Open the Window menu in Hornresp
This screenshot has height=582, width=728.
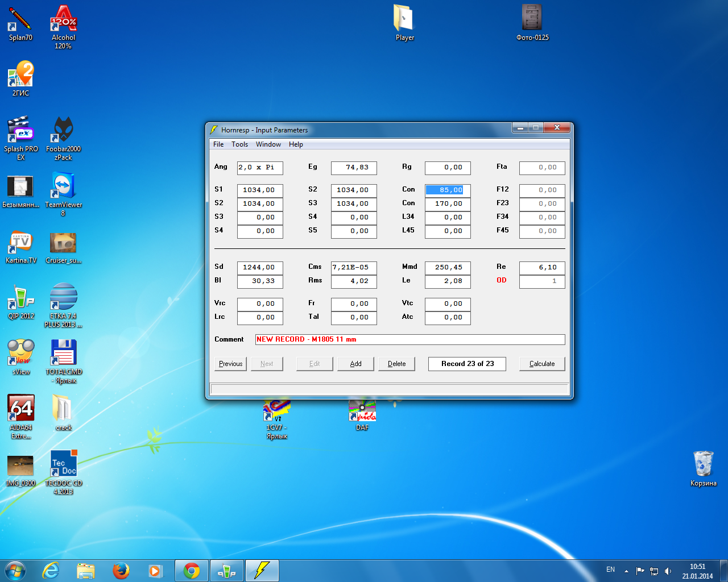[x=268, y=144]
